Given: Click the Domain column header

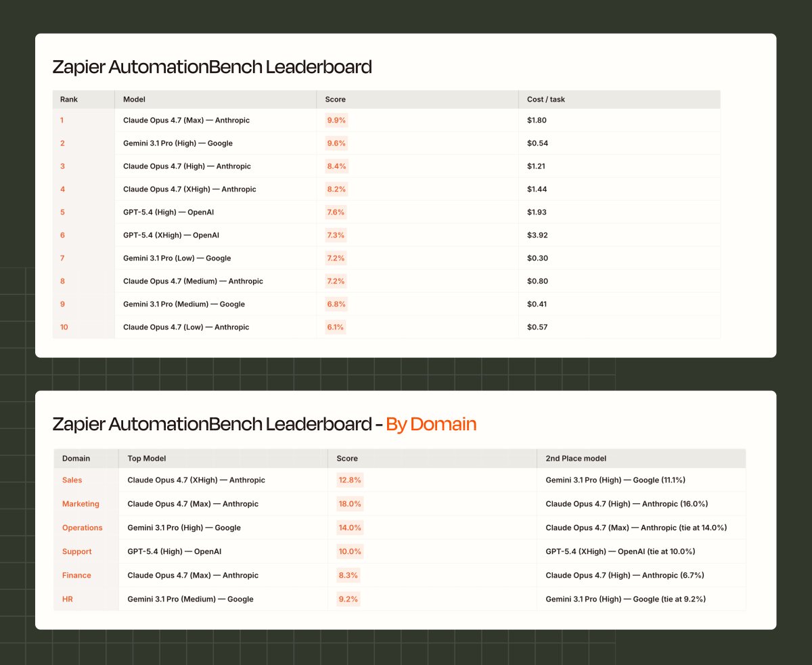Looking at the screenshot, I should coord(86,459).
